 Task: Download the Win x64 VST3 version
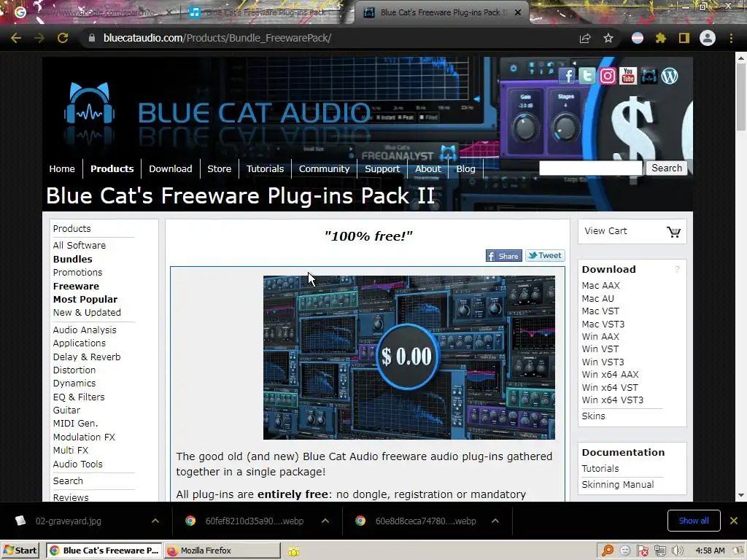pyautogui.click(x=612, y=400)
